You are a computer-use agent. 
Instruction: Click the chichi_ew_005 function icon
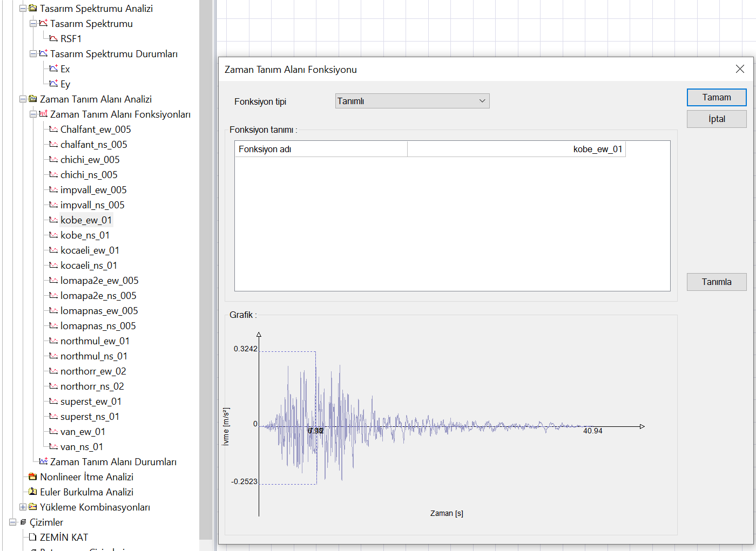click(x=53, y=160)
